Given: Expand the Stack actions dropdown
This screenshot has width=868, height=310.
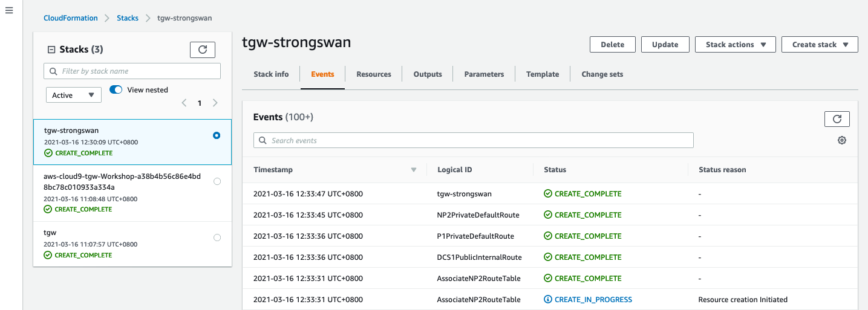Looking at the screenshot, I should [x=736, y=45].
